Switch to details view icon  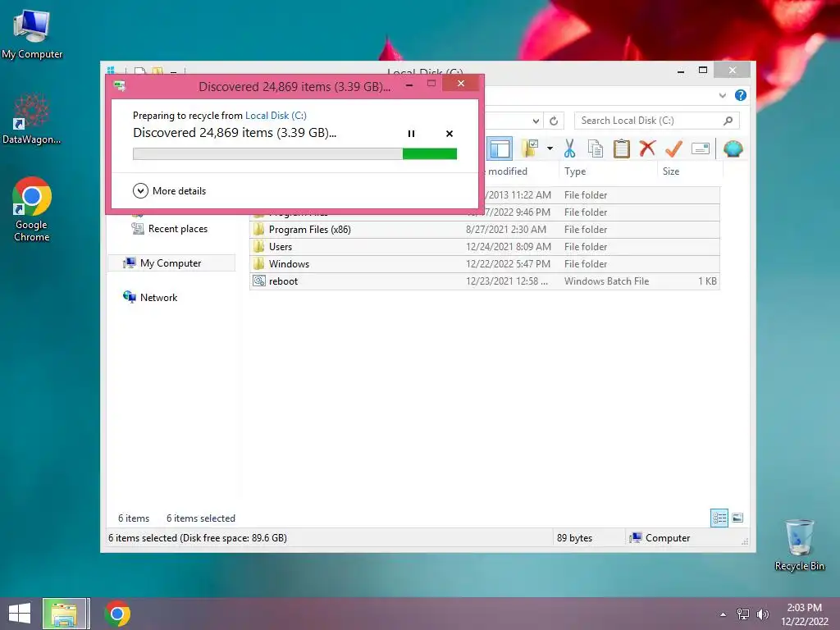719,518
